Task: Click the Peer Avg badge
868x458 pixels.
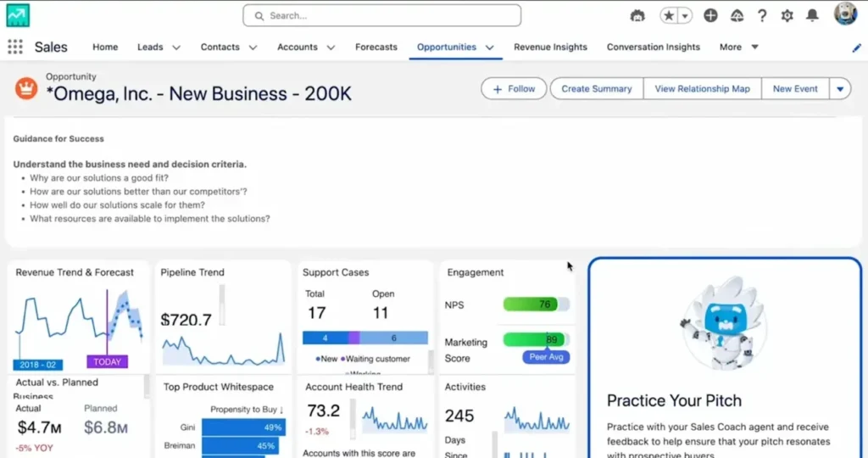Action: 547,357
